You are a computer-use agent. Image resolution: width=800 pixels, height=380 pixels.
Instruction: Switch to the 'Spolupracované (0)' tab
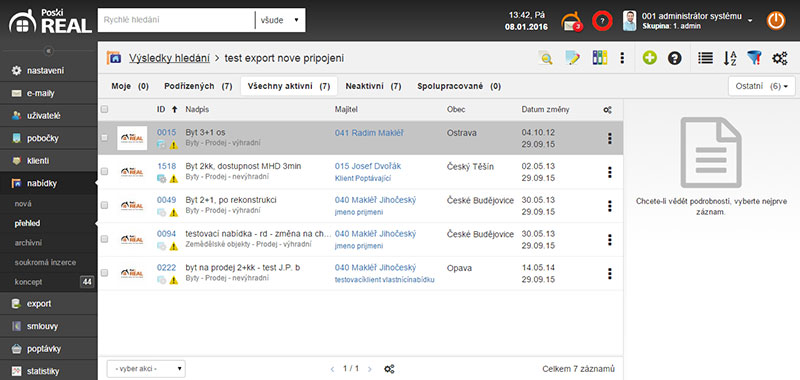[x=459, y=87]
